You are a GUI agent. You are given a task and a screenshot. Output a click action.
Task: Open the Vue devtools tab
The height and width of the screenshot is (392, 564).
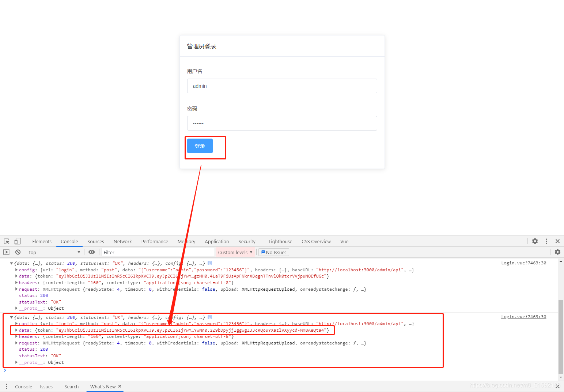coord(344,241)
